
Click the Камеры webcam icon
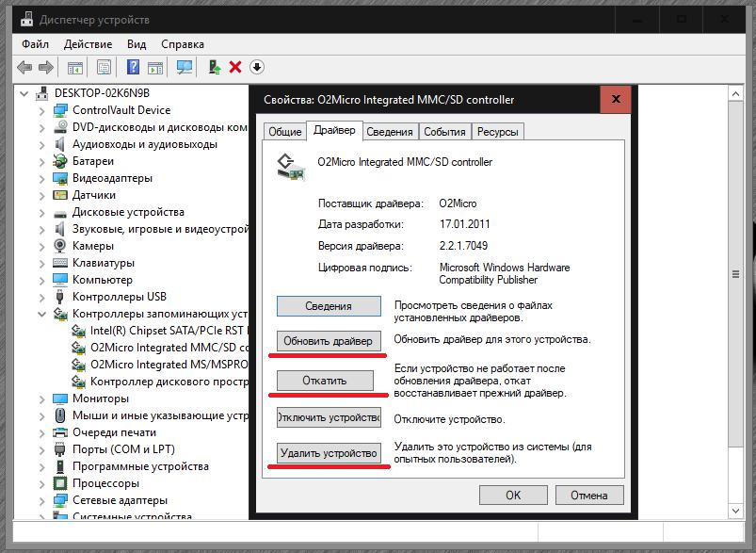tap(60, 246)
